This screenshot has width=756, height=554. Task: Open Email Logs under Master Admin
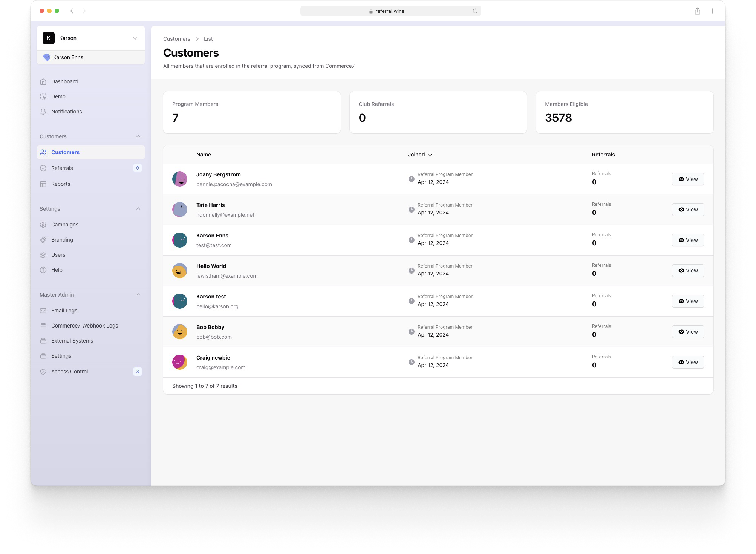point(64,310)
